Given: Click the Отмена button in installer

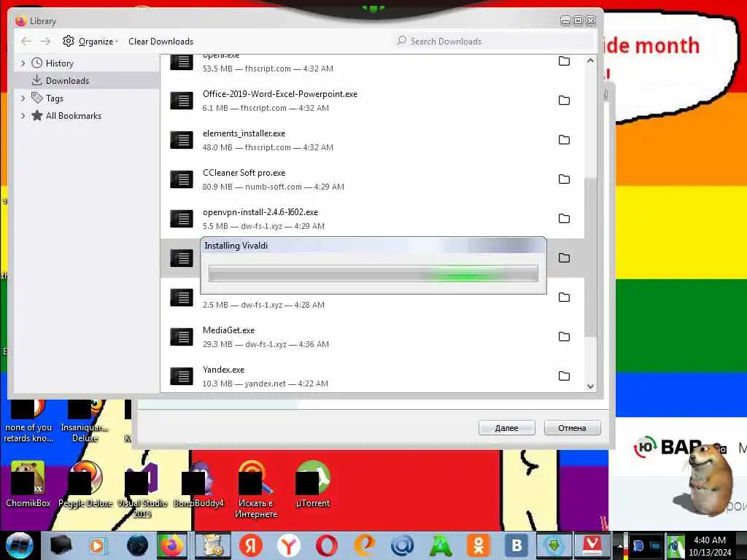Looking at the screenshot, I should pyautogui.click(x=572, y=428).
